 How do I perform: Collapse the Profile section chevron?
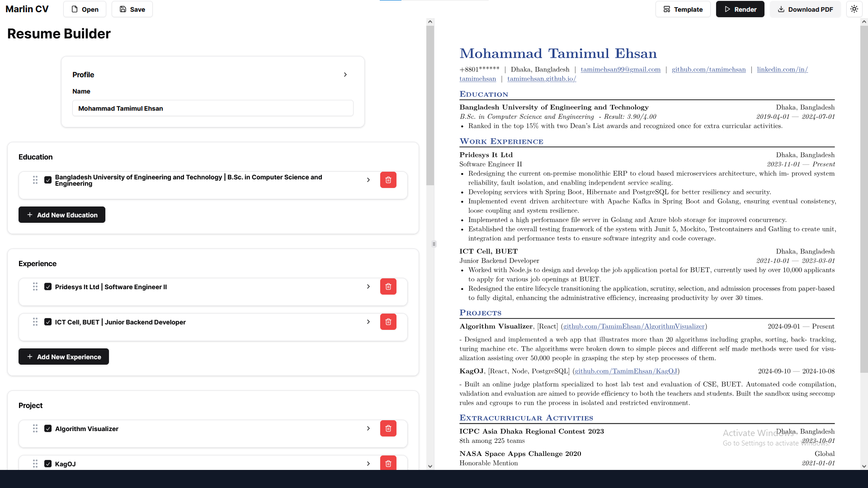point(345,75)
